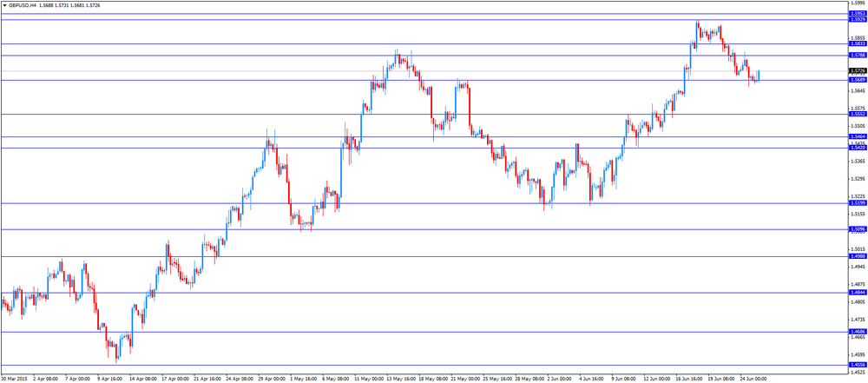Click the black current price label 1.5726
The image size is (868, 383).
point(858,71)
